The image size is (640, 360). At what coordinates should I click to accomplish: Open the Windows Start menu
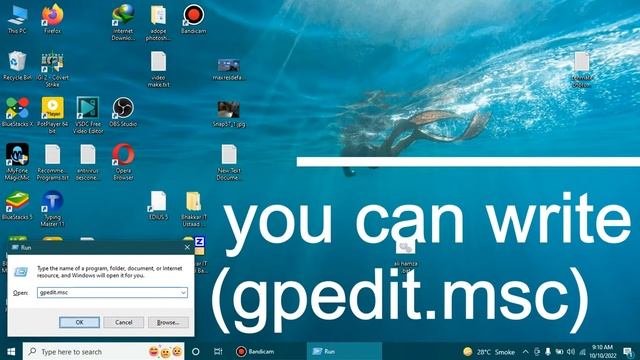pos(11,351)
